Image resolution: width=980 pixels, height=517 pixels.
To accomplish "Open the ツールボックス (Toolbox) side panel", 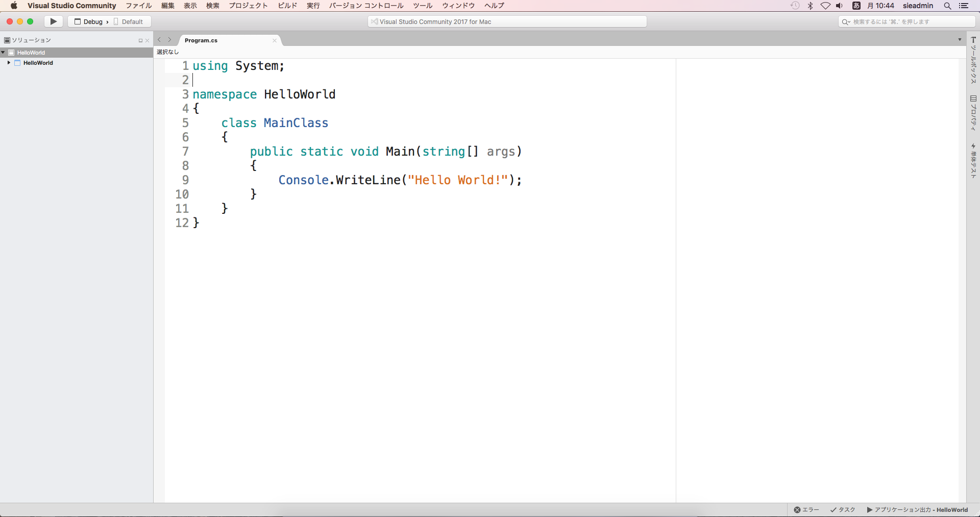I will coord(973,60).
